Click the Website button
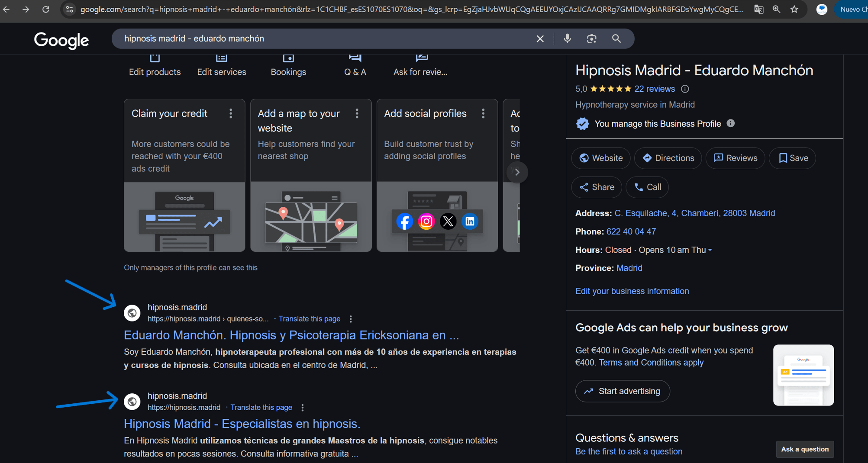The height and width of the screenshot is (463, 868). [601, 158]
